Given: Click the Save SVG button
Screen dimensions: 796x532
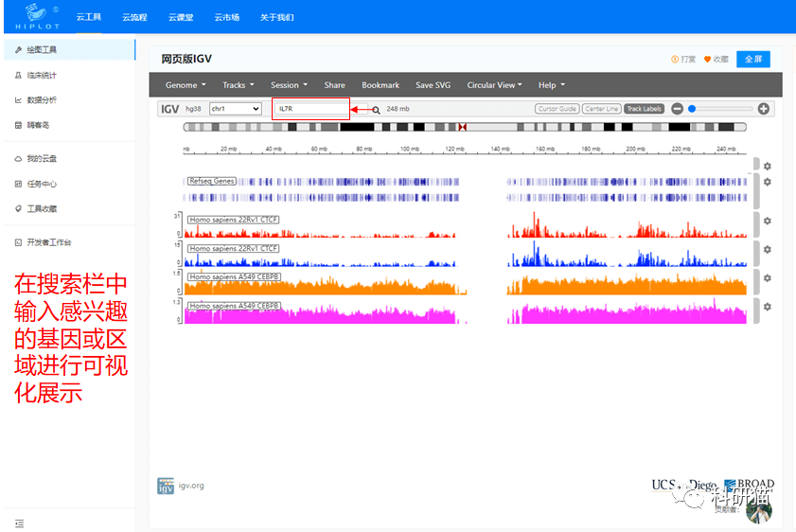Looking at the screenshot, I should click(433, 85).
